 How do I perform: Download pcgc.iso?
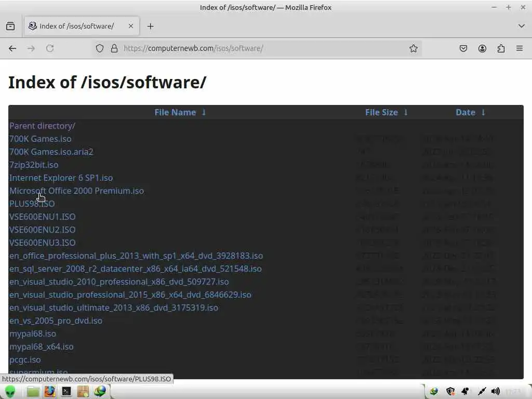pyautogui.click(x=25, y=360)
